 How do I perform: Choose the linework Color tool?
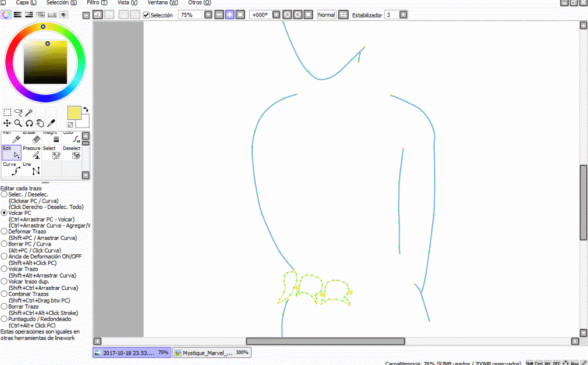pyautogui.click(x=71, y=137)
